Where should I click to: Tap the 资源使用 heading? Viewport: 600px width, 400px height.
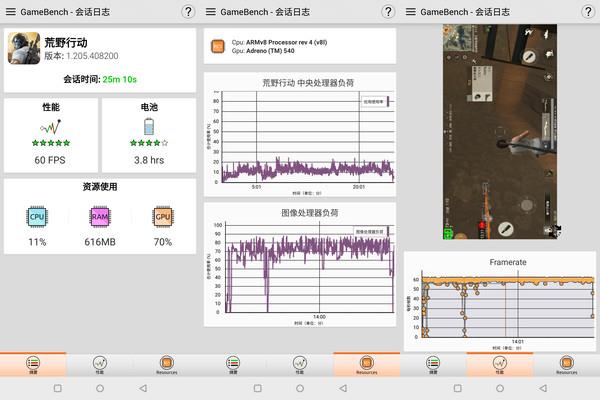(100, 187)
